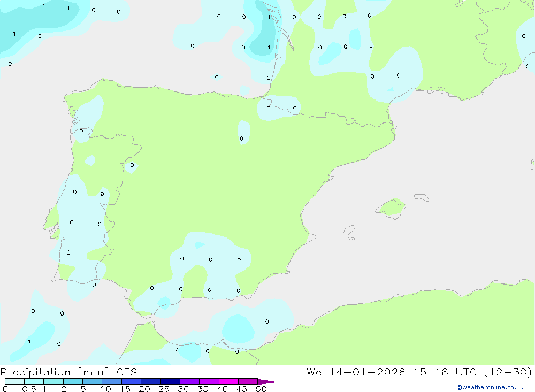Click the '10' legend scale label
Screen dimensions: 535x392
[x=106, y=389]
